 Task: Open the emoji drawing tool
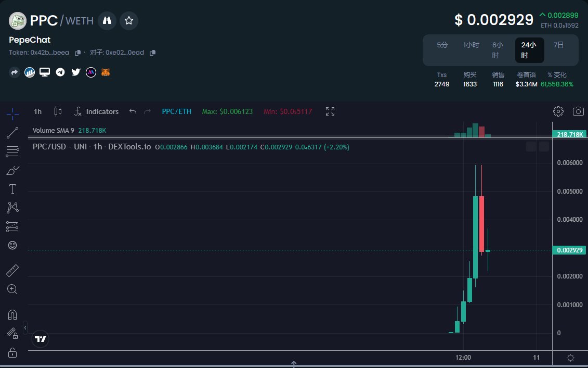(x=12, y=245)
